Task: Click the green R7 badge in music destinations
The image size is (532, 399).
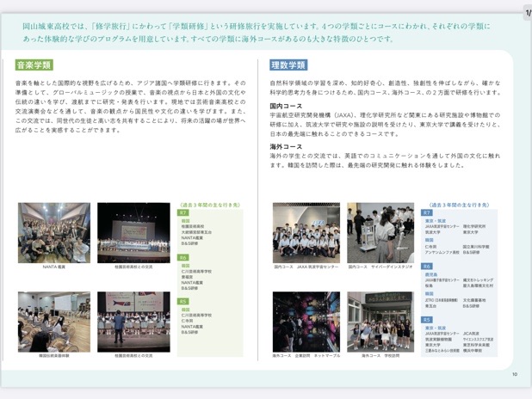Action: [183, 213]
